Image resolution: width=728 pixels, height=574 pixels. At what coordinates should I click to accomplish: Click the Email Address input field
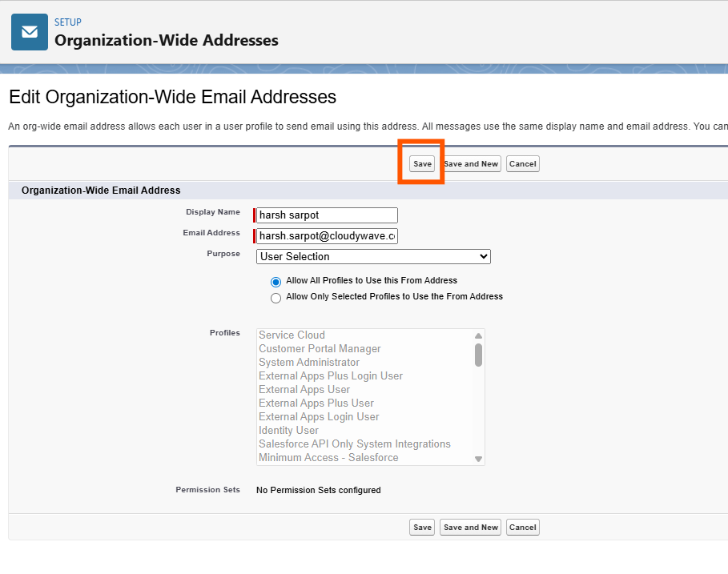[x=327, y=236]
